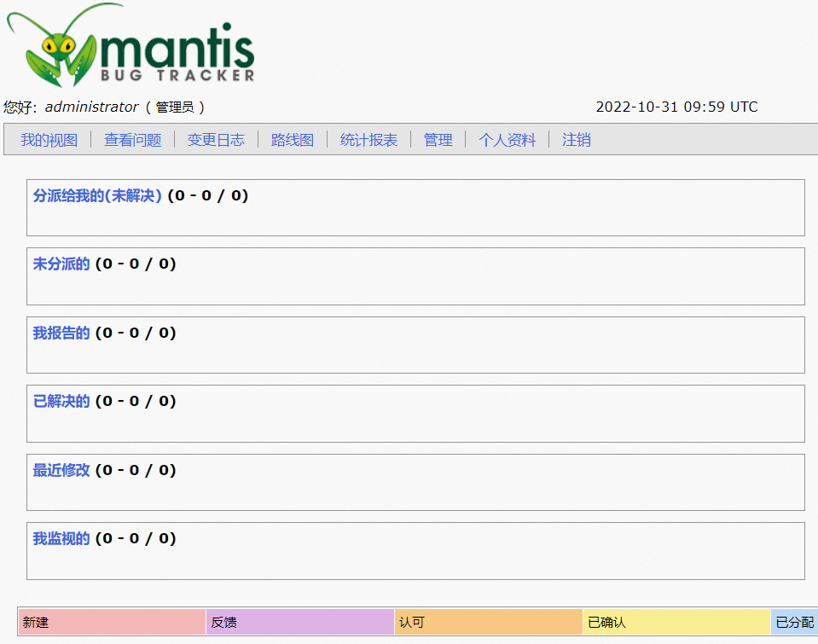Open 我的视图 from the navigation bar
This screenshot has height=644, width=818.
[x=49, y=140]
